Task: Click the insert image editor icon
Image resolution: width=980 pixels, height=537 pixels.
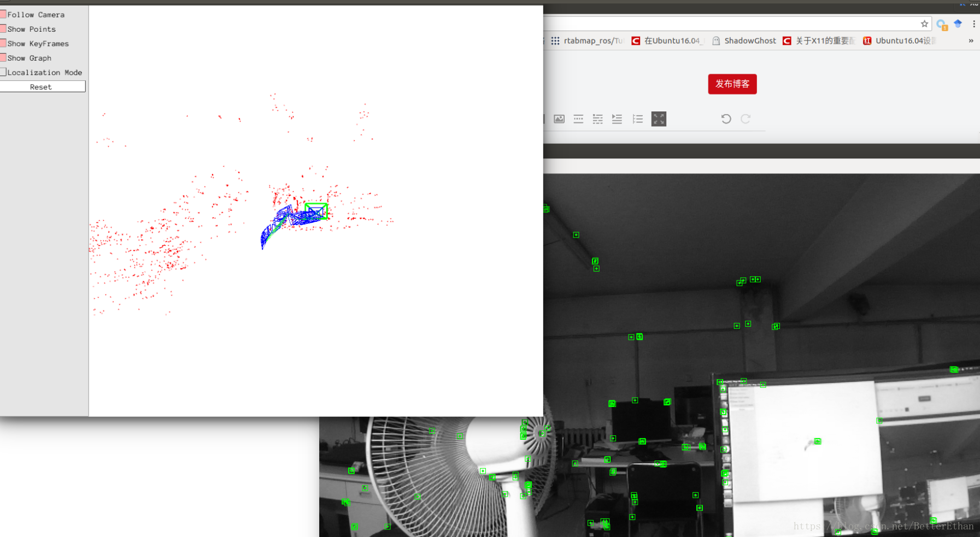Action: pyautogui.click(x=559, y=119)
